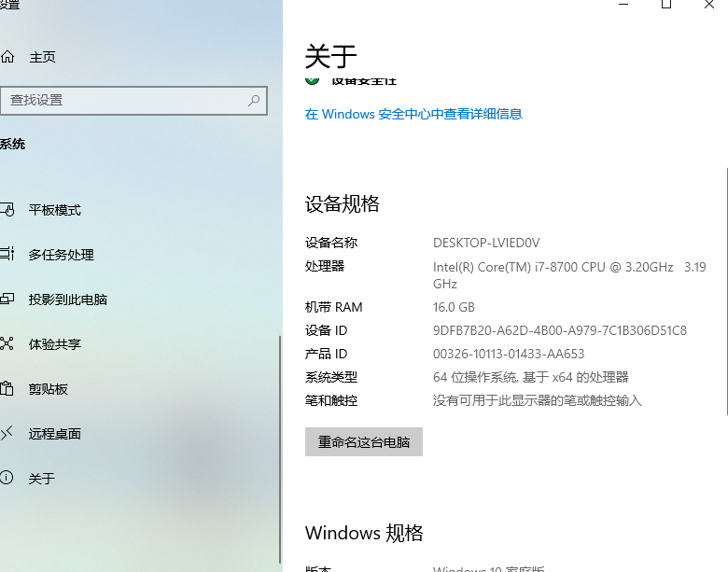This screenshot has width=728, height=572.
Task: Click the Remote Desktop icon
Action: point(7,433)
